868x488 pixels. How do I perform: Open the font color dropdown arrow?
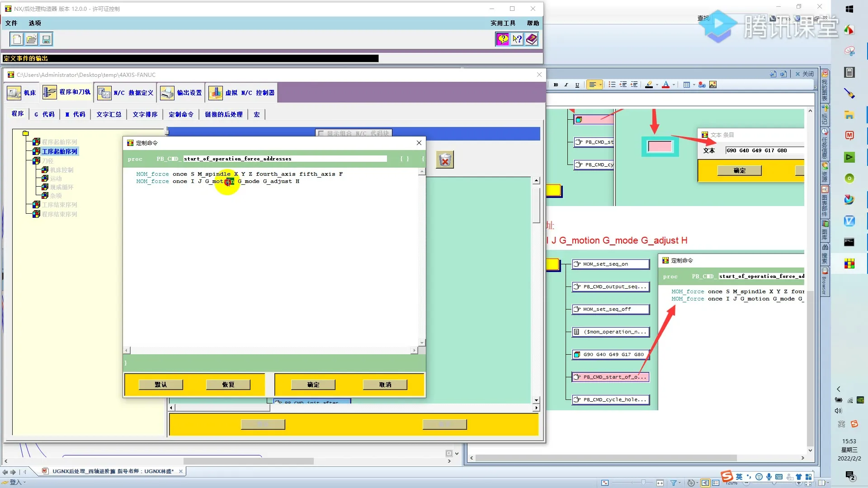[674, 84]
